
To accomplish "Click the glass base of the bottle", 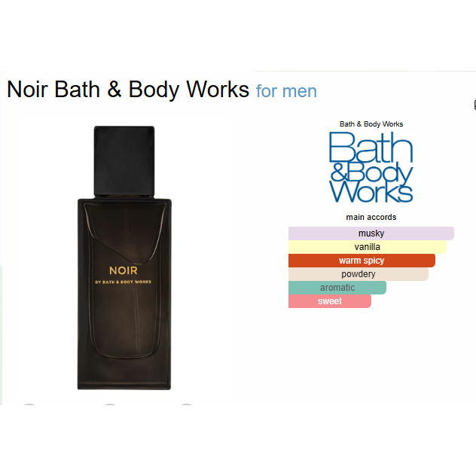I will (x=124, y=374).
